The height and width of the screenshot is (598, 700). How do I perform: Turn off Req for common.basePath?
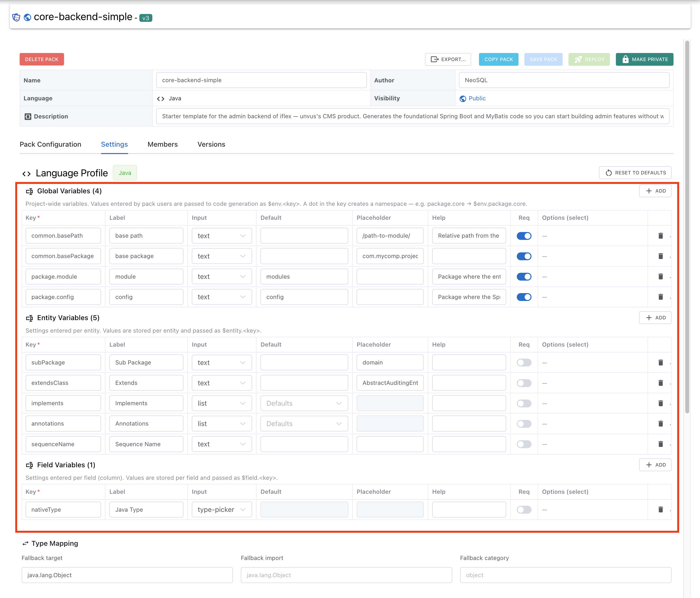click(524, 236)
